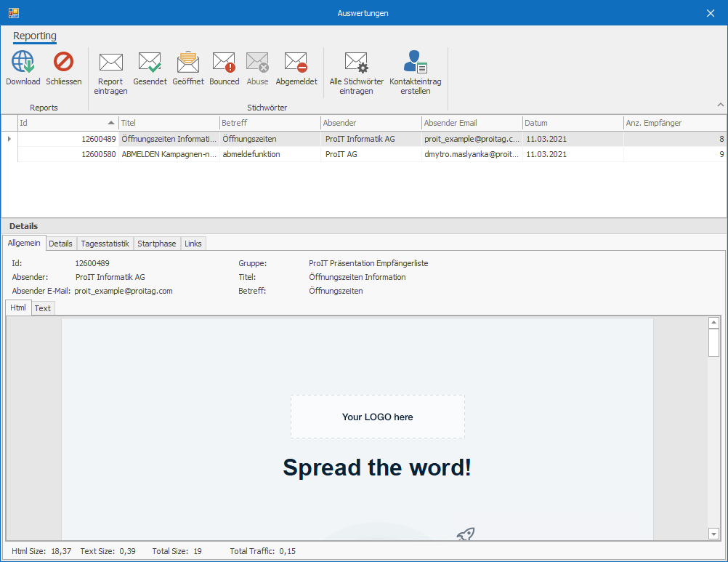The width and height of the screenshot is (728, 562).
Task: Click the 'Spread the word!' heading
Action: pos(377,467)
